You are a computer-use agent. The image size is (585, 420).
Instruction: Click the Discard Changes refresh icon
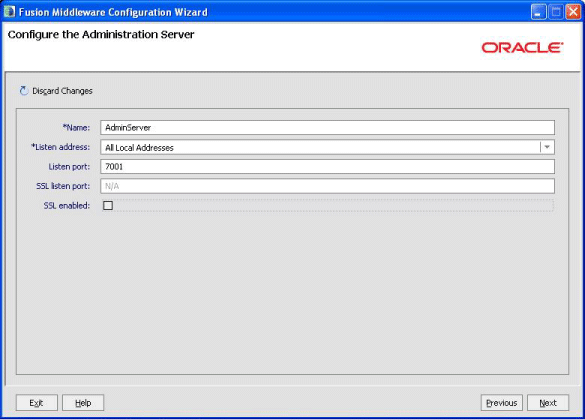24,91
